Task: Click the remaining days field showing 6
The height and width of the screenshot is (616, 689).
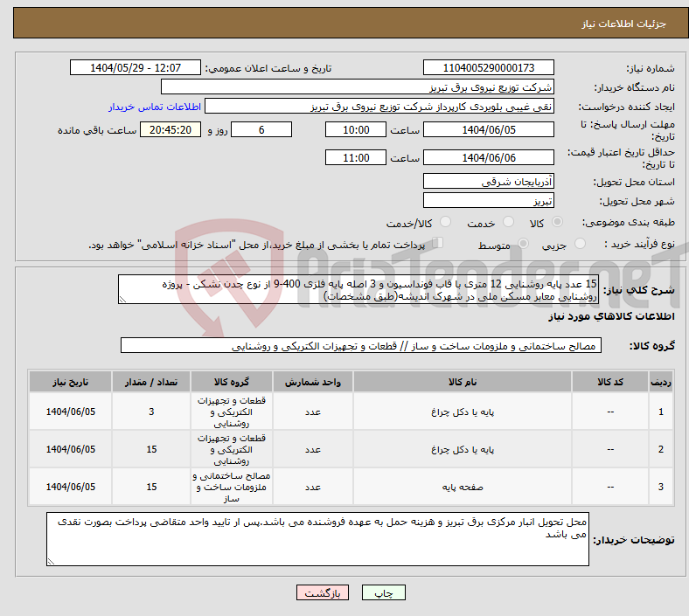Action: click(x=261, y=129)
